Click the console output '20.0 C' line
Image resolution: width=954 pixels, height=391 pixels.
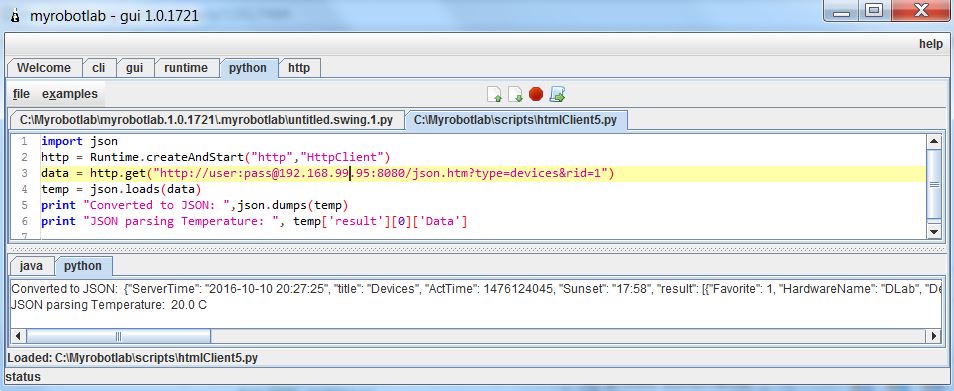(109, 305)
